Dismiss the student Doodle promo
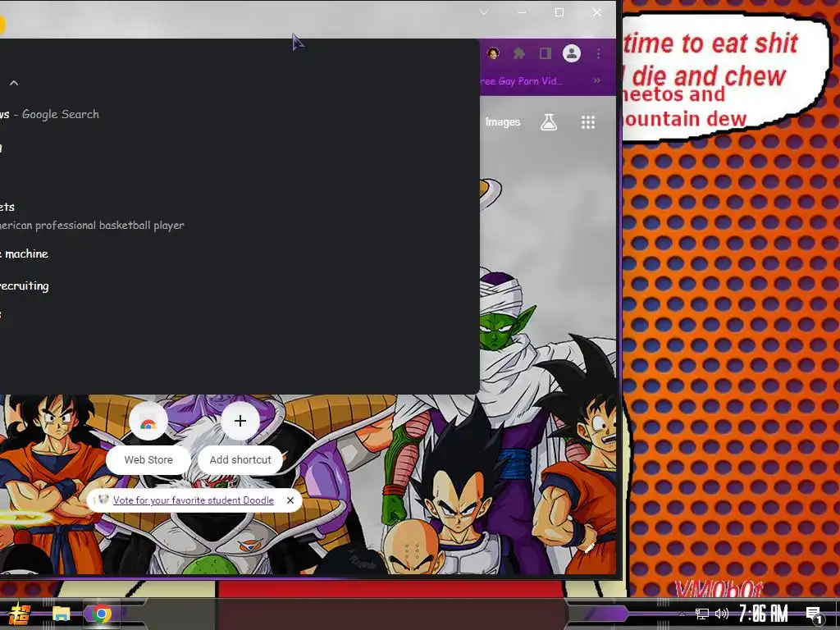This screenshot has width=840, height=630. pos(290,500)
